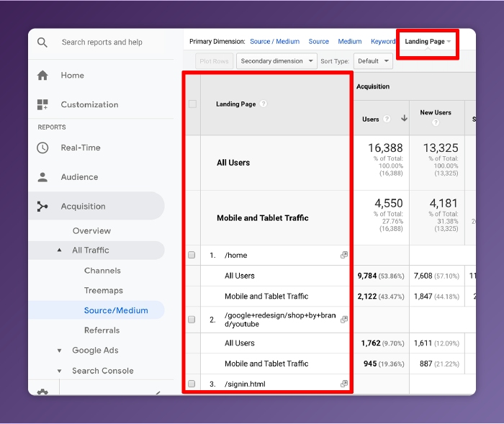
Task: Check the /home row checkbox
Action: click(x=192, y=255)
